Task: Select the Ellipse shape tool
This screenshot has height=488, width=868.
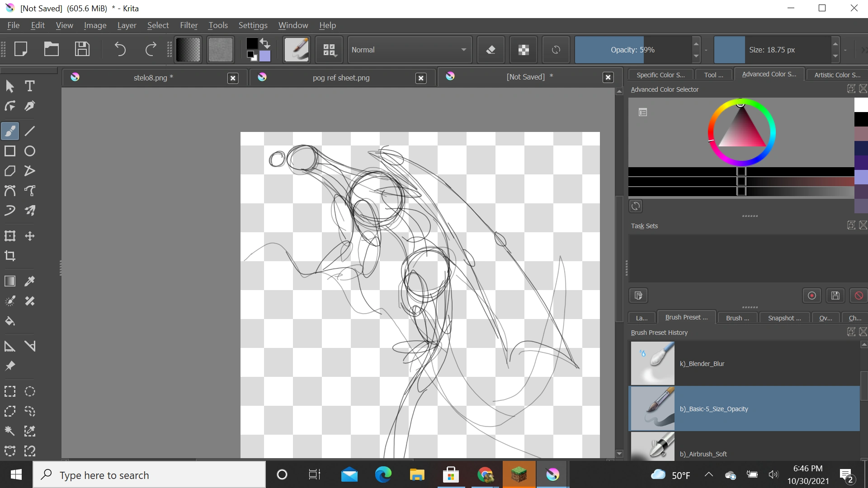Action: (30, 151)
